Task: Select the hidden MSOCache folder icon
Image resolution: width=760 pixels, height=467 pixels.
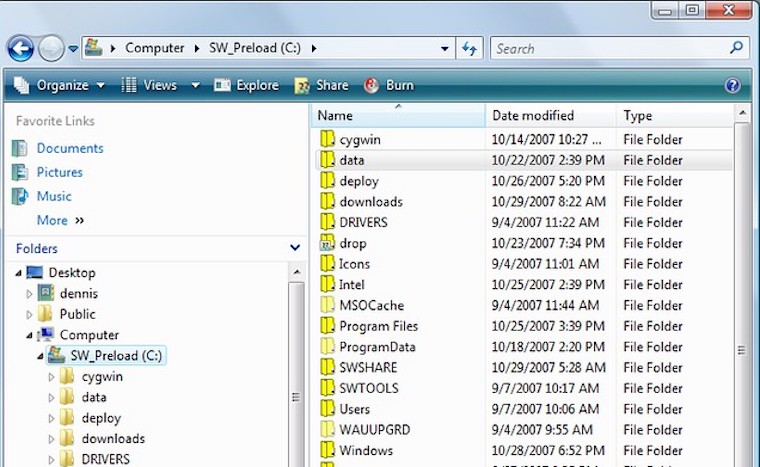Action: click(327, 305)
